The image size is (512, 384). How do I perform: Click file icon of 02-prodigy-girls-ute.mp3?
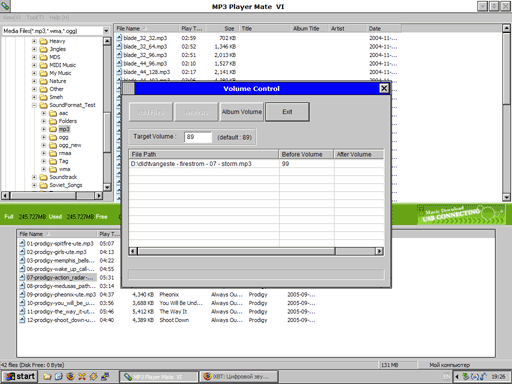pyautogui.click(x=22, y=252)
